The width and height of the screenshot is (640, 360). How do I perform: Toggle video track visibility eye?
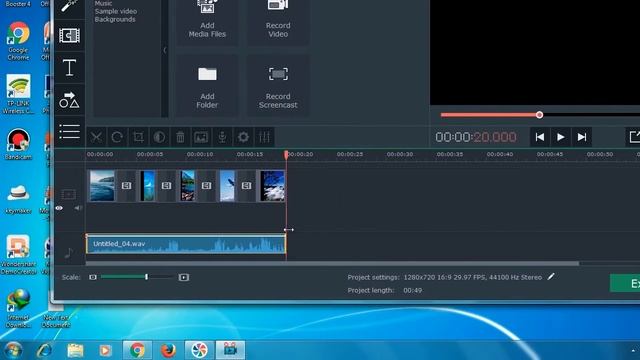tap(59, 208)
